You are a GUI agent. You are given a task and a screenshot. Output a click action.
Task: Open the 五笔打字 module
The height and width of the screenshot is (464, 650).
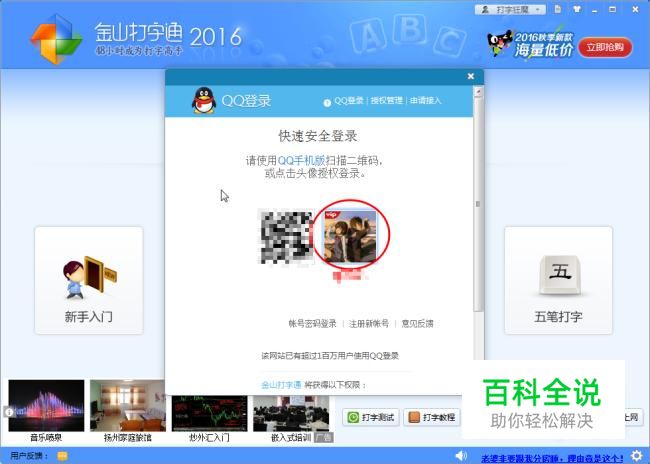[558, 280]
